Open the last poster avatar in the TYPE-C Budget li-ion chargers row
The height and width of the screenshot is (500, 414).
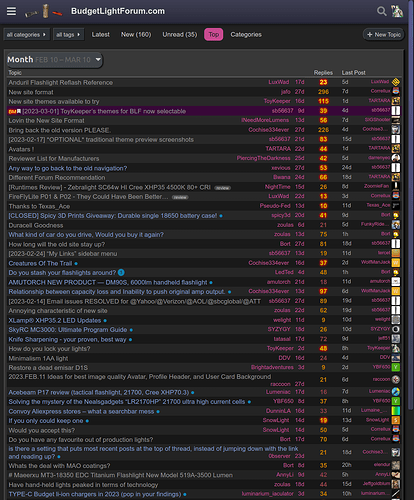(396, 494)
